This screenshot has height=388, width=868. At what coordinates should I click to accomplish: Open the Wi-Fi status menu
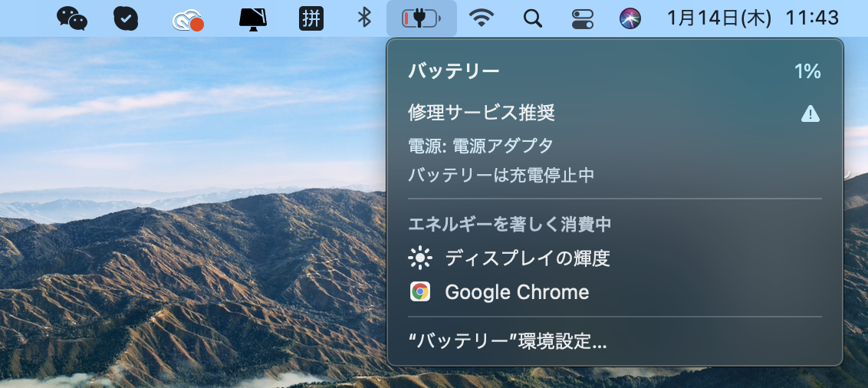click(482, 18)
